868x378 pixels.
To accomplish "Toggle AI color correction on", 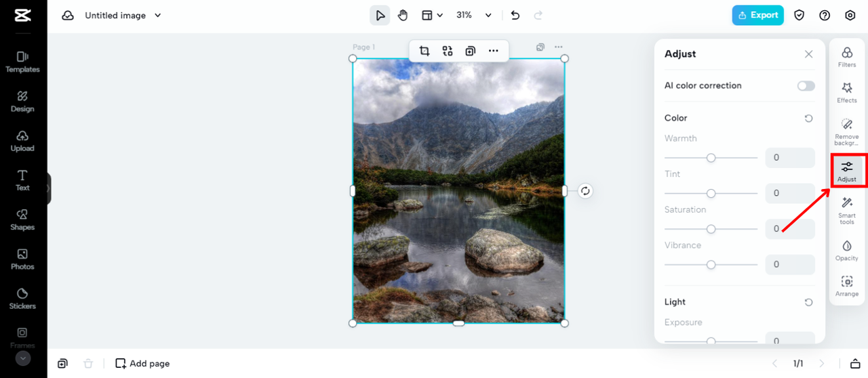I will pyautogui.click(x=806, y=86).
